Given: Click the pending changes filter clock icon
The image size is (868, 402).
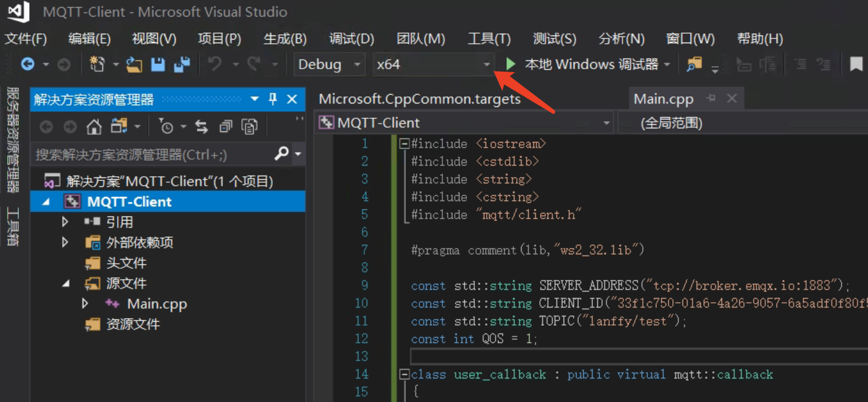Looking at the screenshot, I should (x=167, y=126).
